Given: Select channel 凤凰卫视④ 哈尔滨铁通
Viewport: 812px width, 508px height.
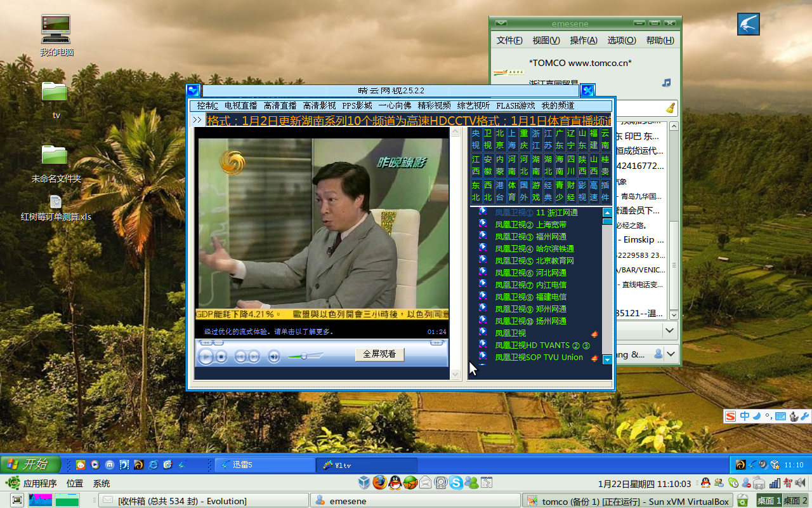Looking at the screenshot, I should [x=535, y=249].
